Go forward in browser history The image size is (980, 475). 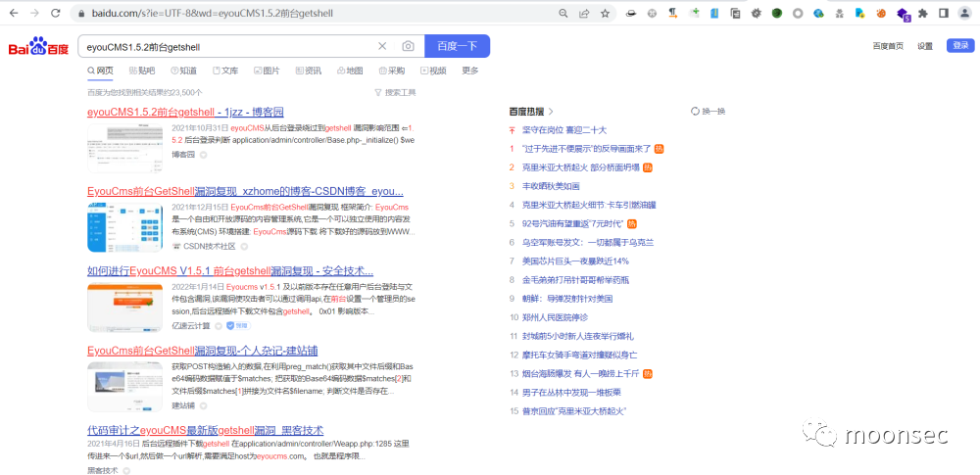[34, 13]
